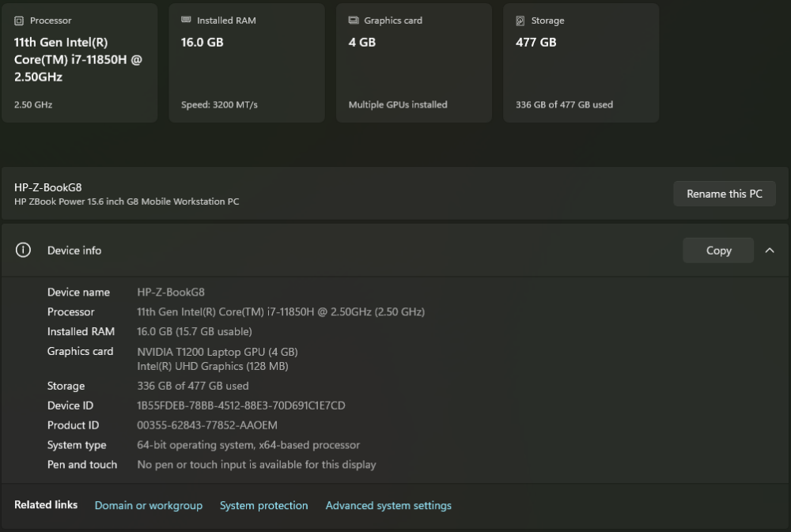Image resolution: width=791 pixels, height=532 pixels.
Task: Click the Pen and touch row label
Action: (82, 465)
